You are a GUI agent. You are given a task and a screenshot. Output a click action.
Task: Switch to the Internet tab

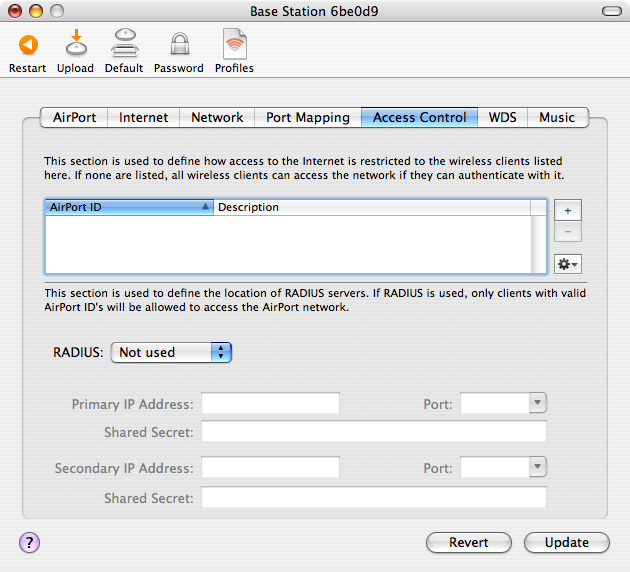pos(143,117)
